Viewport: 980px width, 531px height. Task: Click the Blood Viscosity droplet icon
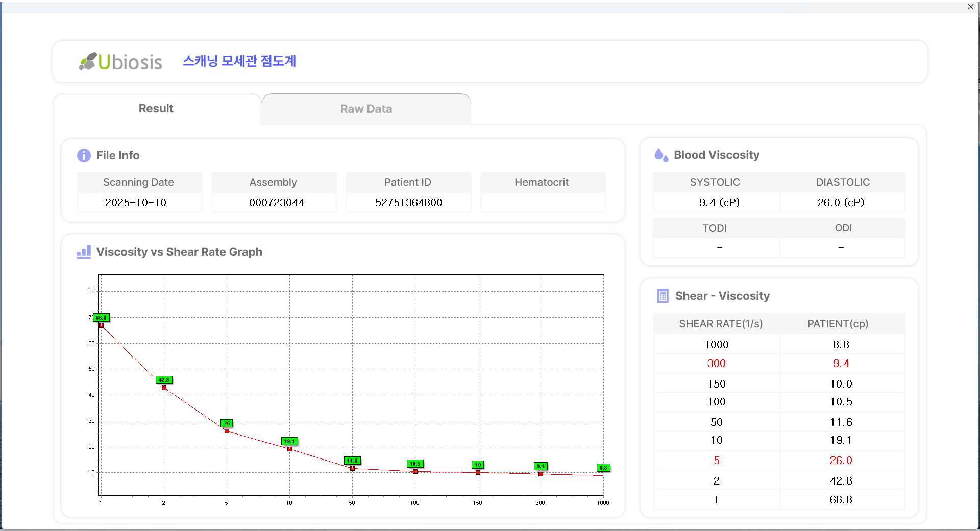[x=661, y=155]
